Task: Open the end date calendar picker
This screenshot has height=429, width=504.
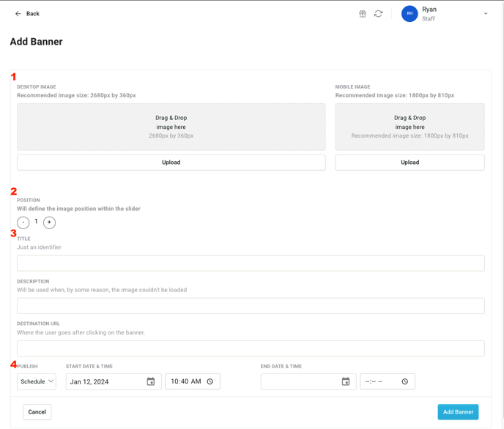Action: coord(346,381)
